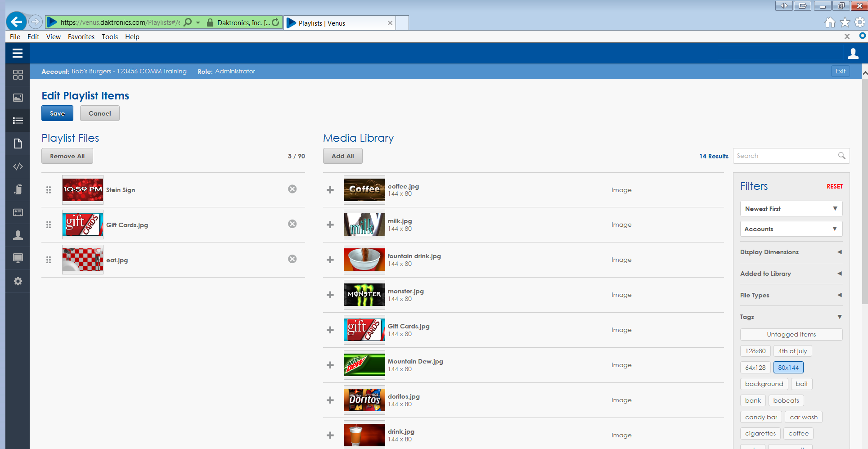Click the Exit button
This screenshot has height=449, width=868.
click(x=840, y=71)
